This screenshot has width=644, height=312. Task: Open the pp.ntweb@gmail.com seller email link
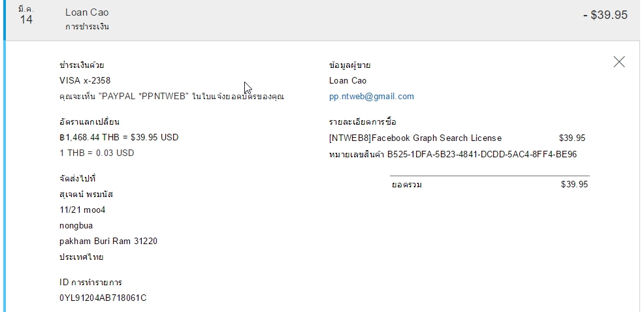point(372,97)
